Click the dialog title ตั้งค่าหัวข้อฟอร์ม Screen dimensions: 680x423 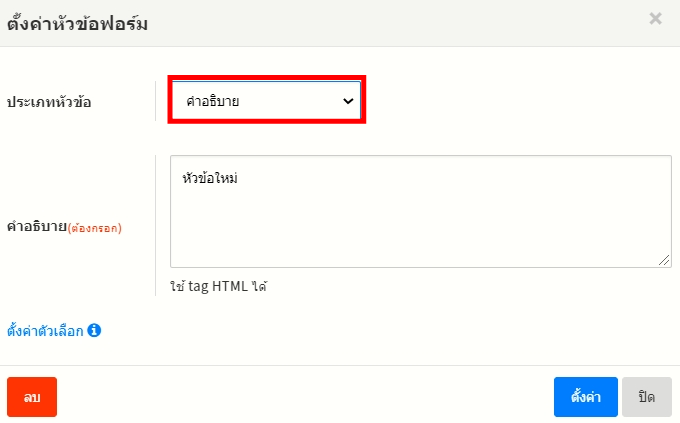click(x=77, y=23)
